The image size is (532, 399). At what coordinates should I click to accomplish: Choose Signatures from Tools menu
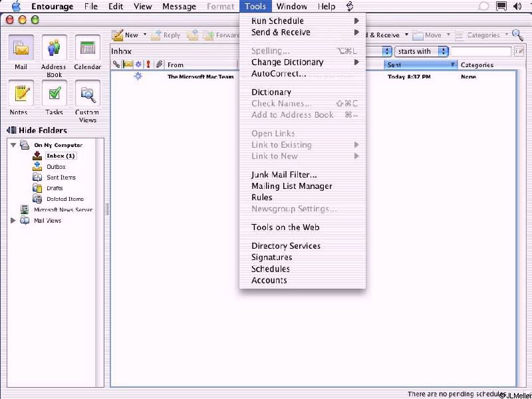pos(303,257)
